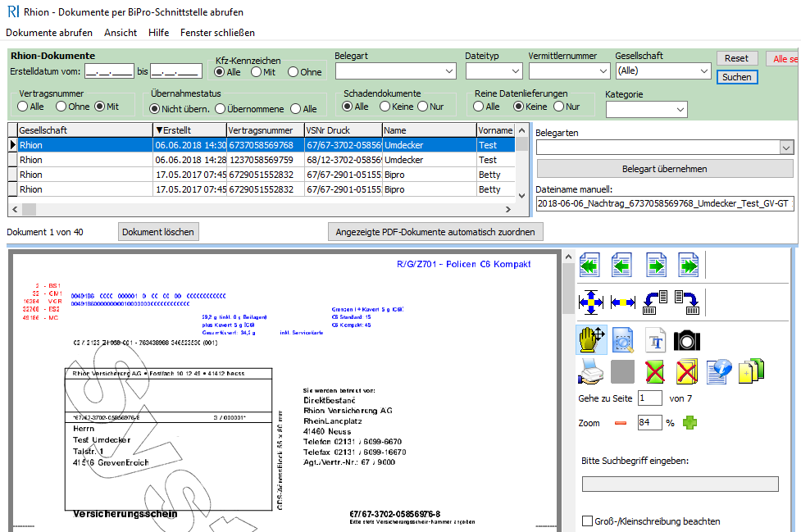801x532 pixels.
Task: Click the Vorname column header
Action: coord(495,130)
